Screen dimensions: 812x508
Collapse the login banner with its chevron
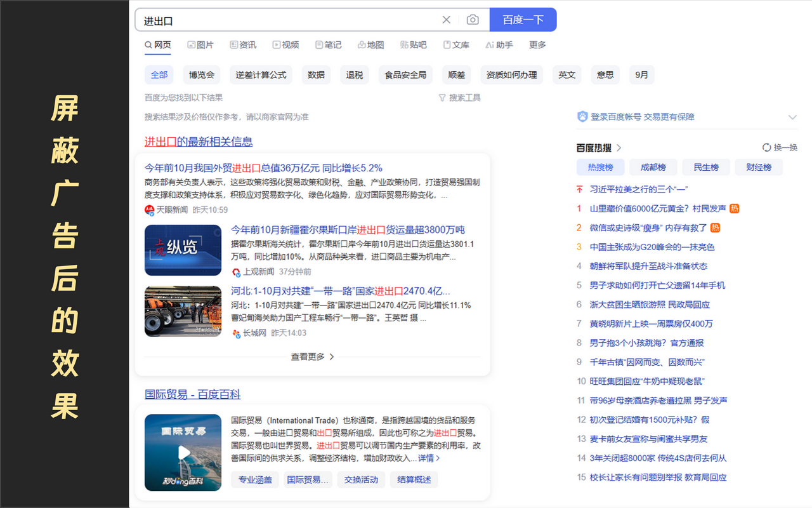(792, 117)
